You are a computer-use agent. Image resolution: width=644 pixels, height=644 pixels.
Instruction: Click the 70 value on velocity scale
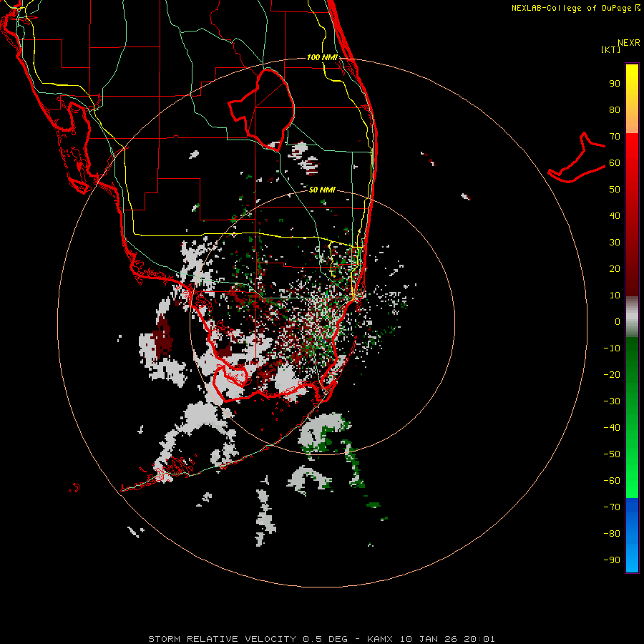coord(615,137)
